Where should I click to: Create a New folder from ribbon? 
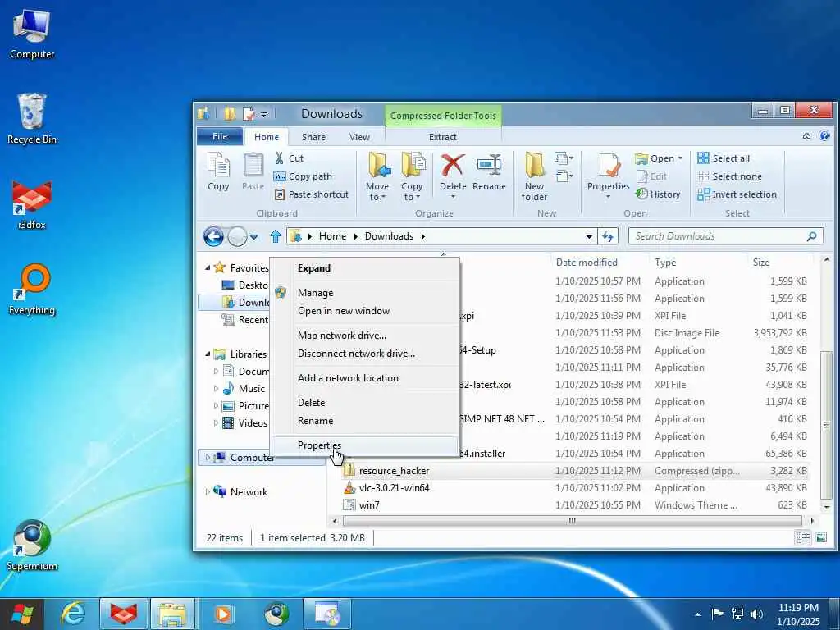click(x=534, y=176)
